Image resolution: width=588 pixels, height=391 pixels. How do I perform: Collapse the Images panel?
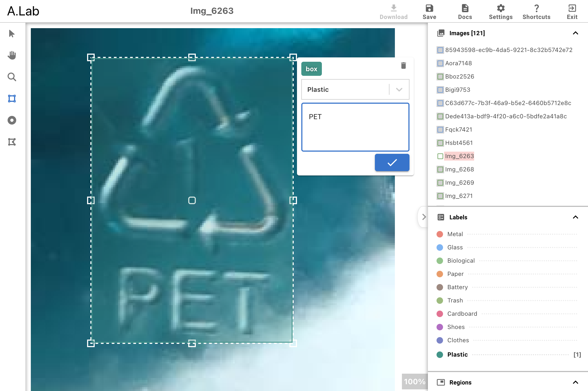tap(576, 33)
